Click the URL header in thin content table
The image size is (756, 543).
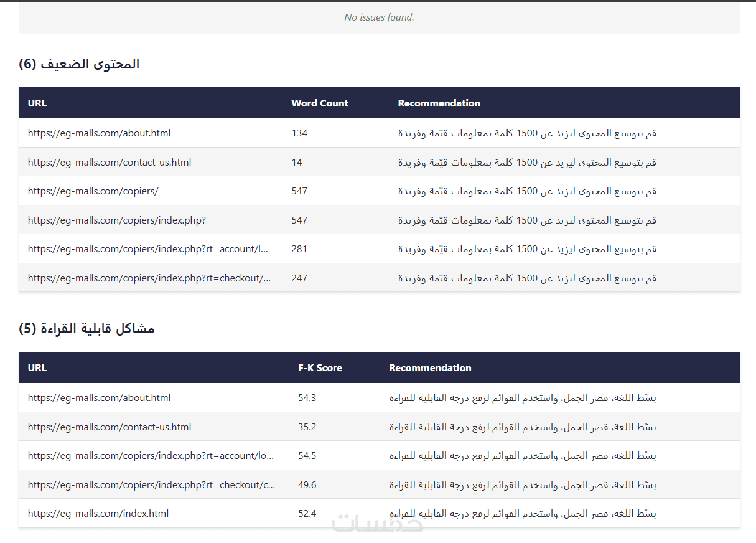37,103
